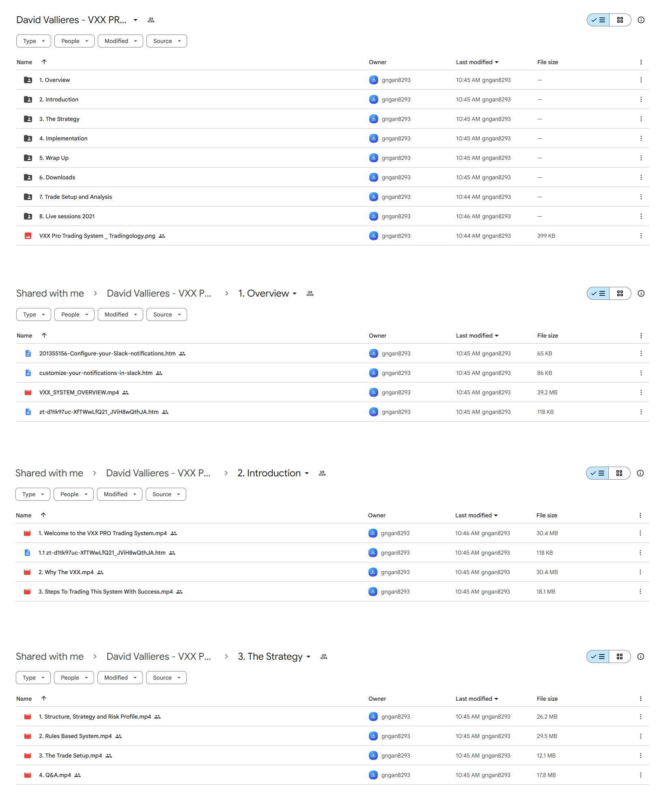Screen dimensions: 672x805
Task: Open Source filter in 1. Overview view
Action: (167, 314)
